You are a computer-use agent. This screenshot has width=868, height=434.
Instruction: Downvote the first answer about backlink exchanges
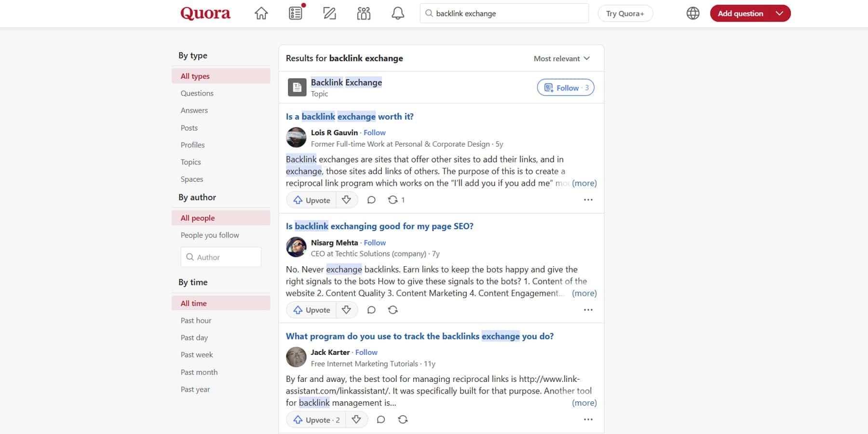point(347,200)
